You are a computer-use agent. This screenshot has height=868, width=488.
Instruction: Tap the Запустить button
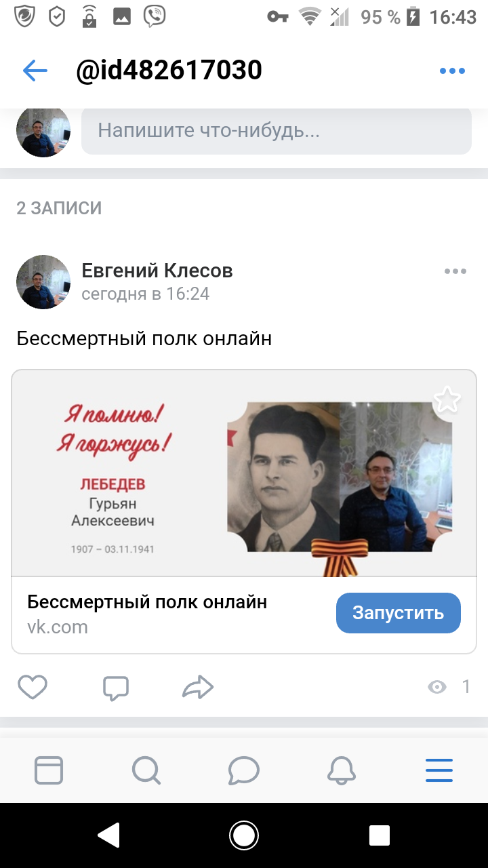pyautogui.click(x=399, y=613)
